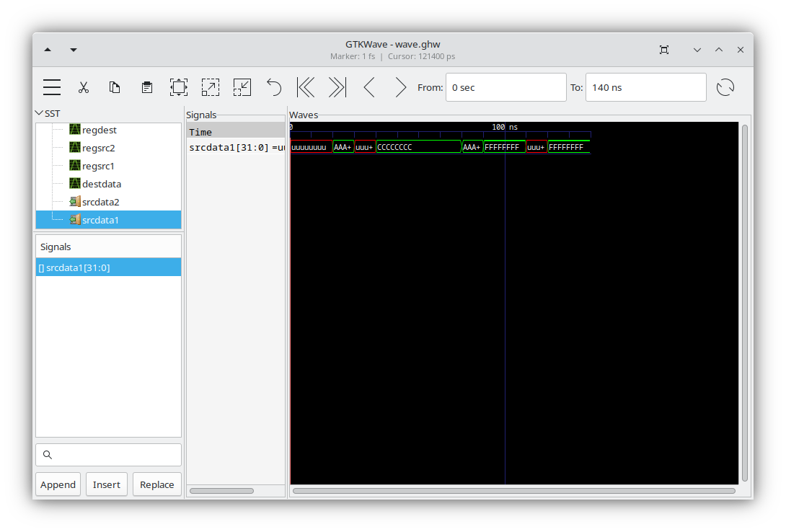Open the hamburger menu
The image size is (786, 532).
(x=52, y=87)
